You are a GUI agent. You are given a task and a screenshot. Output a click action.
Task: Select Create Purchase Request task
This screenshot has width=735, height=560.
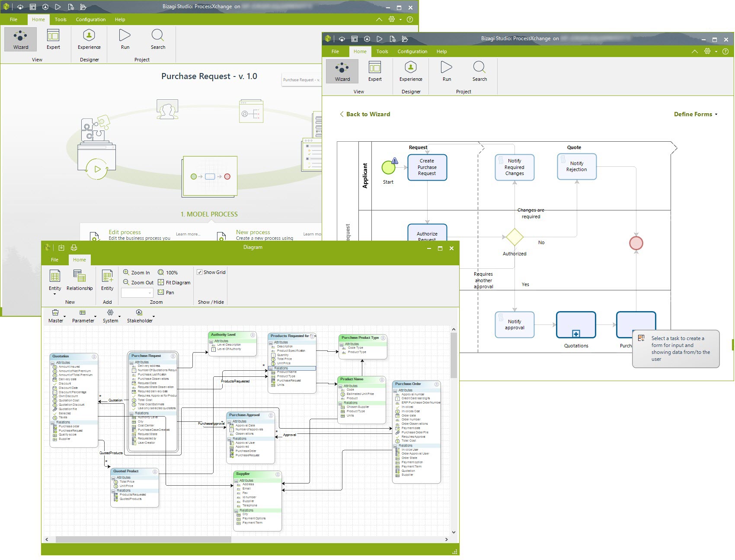point(427,167)
